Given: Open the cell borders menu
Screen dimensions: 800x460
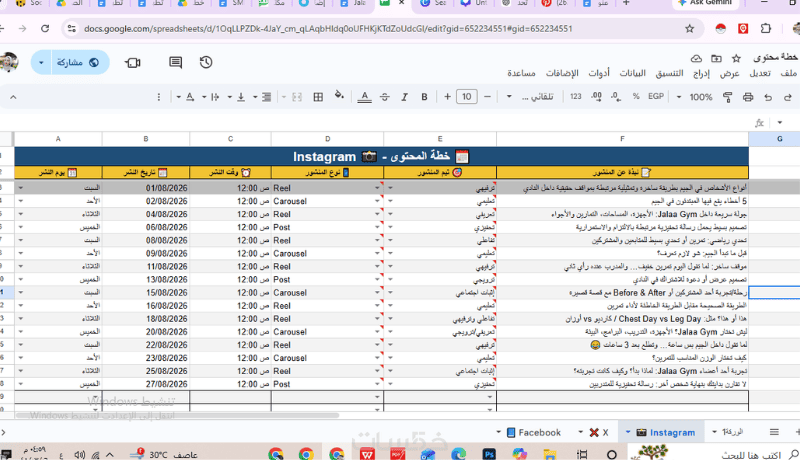Looking at the screenshot, I should (318, 97).
